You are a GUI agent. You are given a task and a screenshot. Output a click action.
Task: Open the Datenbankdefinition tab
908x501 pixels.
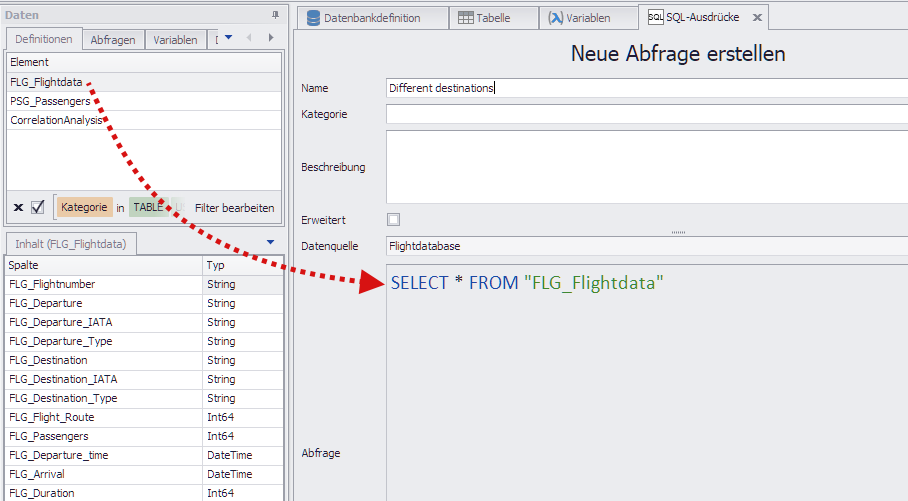[x=372, y=18]
